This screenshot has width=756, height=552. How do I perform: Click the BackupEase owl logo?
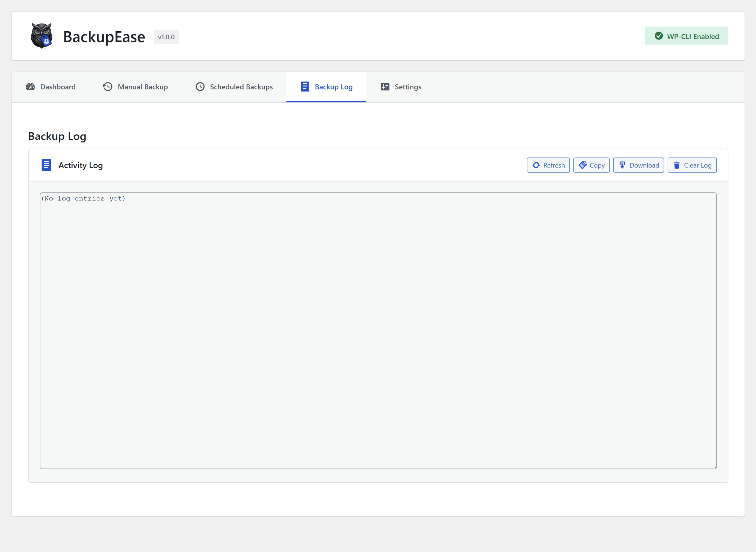[41, 36]
